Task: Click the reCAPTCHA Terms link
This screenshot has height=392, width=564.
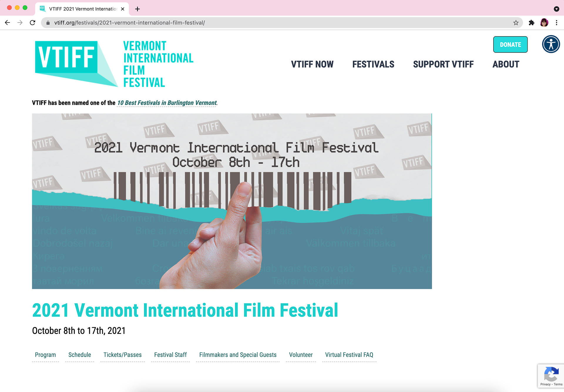Action: pyautogui.click(x=558, y=384)
